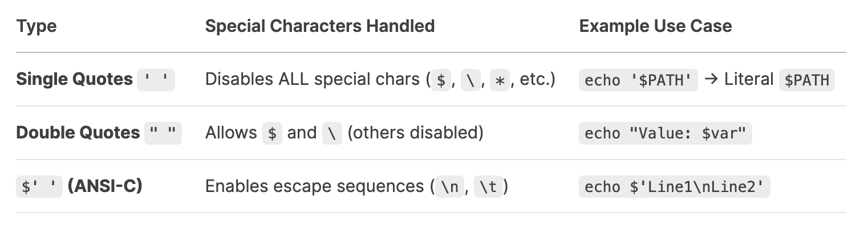Select the Double Quotes row label
This screenshot has height=245, width=868.
click(78, 133)
